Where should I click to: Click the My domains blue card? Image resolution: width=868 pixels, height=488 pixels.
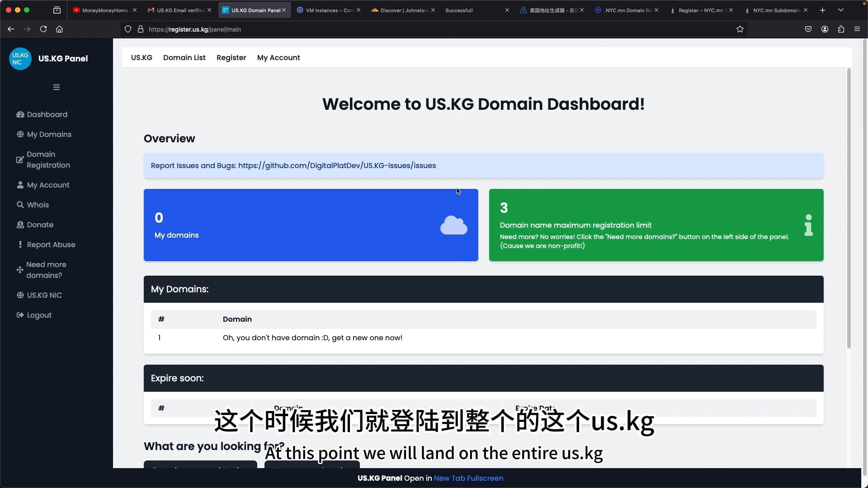[x=311, y=225]
